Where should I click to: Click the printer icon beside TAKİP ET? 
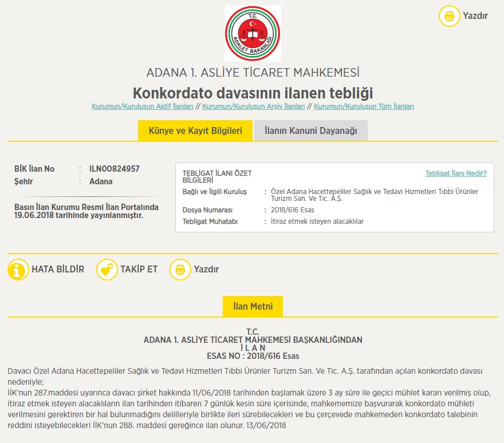pos(180,270)
